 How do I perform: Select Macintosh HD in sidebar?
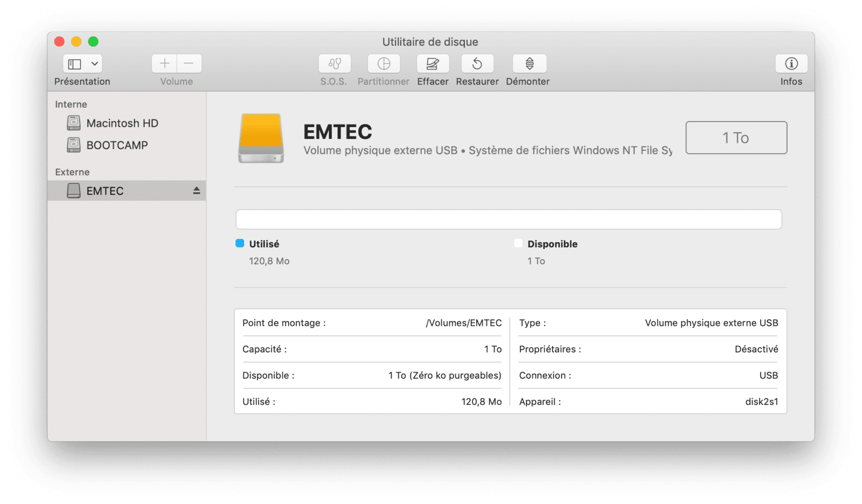[122, 123]
